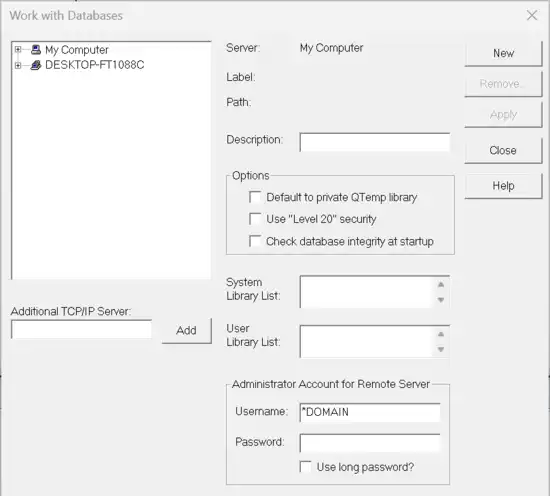
Task: Click the Close button
Action: pyautogui.click(x=503, y=150)
